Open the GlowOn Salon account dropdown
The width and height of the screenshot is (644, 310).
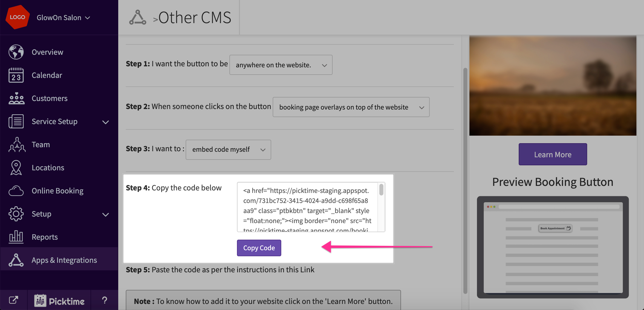point(63,18)
